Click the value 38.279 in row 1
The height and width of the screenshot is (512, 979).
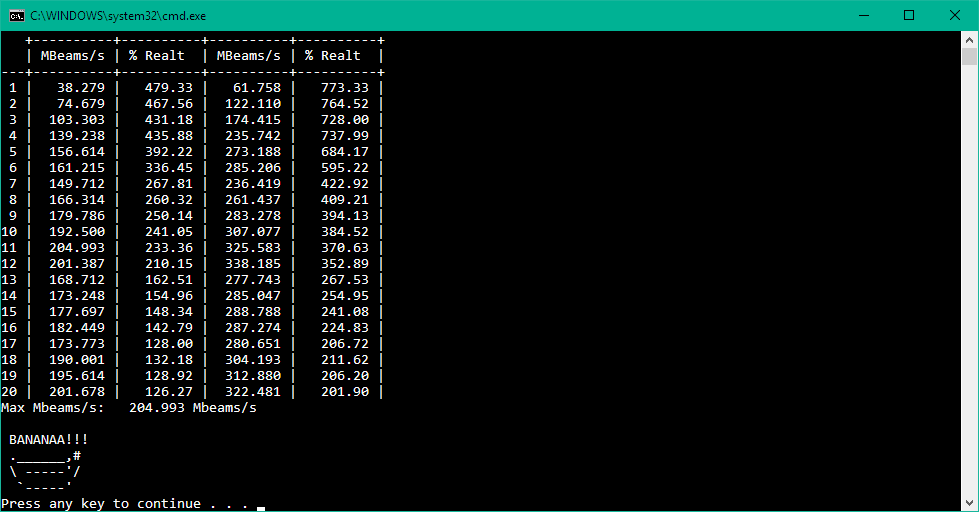tap(81, 87)
